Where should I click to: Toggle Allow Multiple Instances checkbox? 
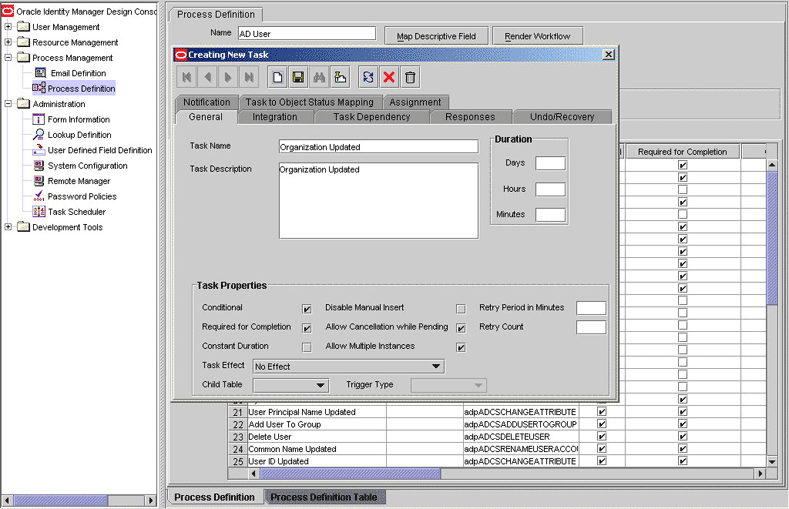[460, 348]
